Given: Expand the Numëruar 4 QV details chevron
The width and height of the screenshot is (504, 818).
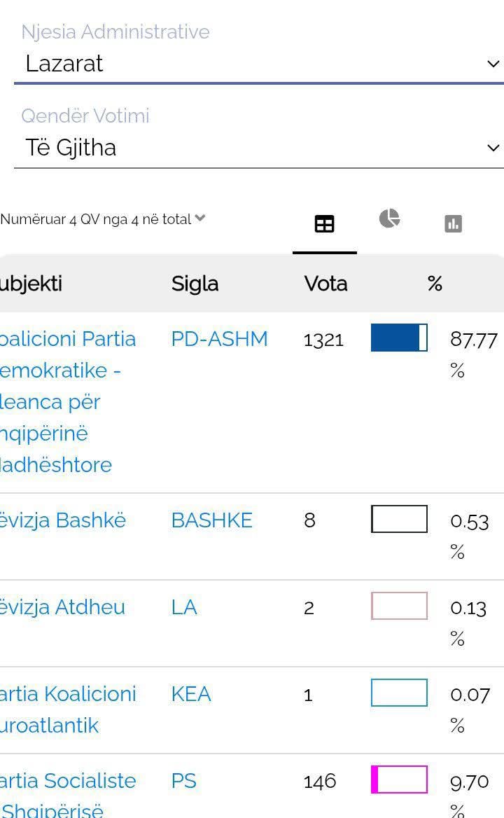Looking at the screenshot, I should point(200,219).
